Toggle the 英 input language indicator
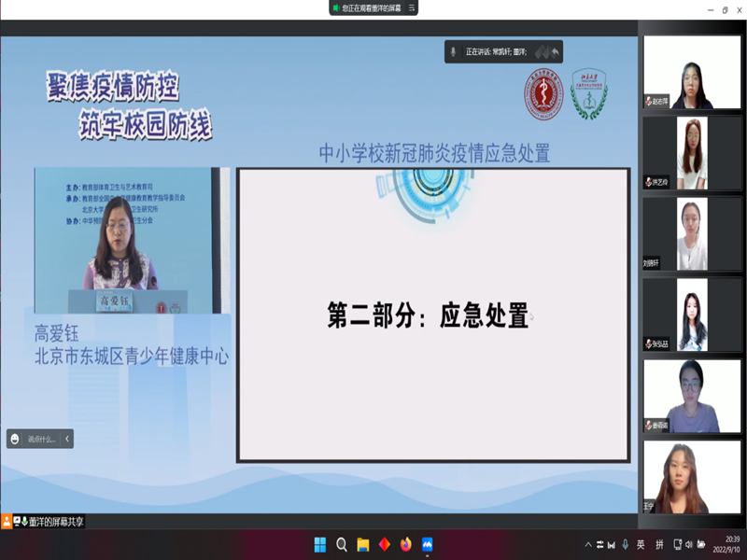 (x=641, y=544)
